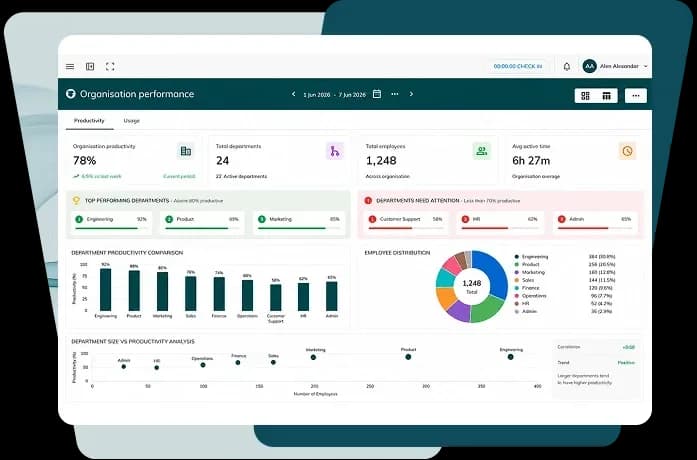
Task: Open the calendar date picker
Action: point(377,94)
